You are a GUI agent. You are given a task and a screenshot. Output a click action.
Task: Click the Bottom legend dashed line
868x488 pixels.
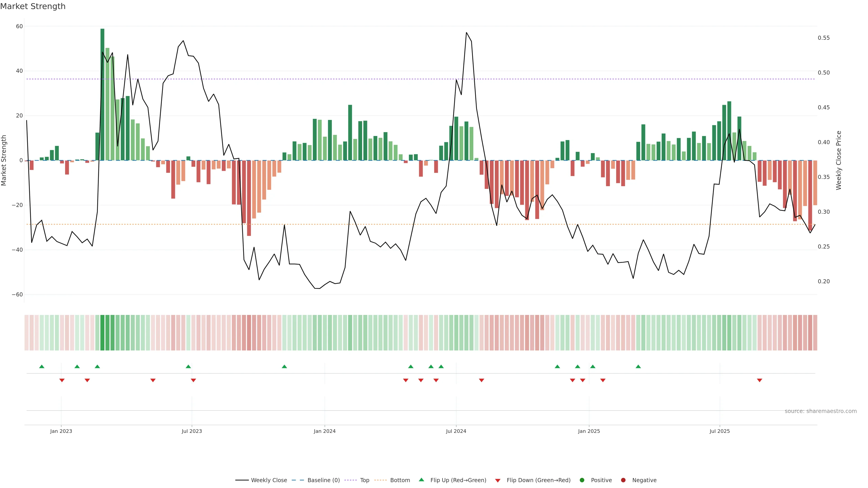[380, 480]
